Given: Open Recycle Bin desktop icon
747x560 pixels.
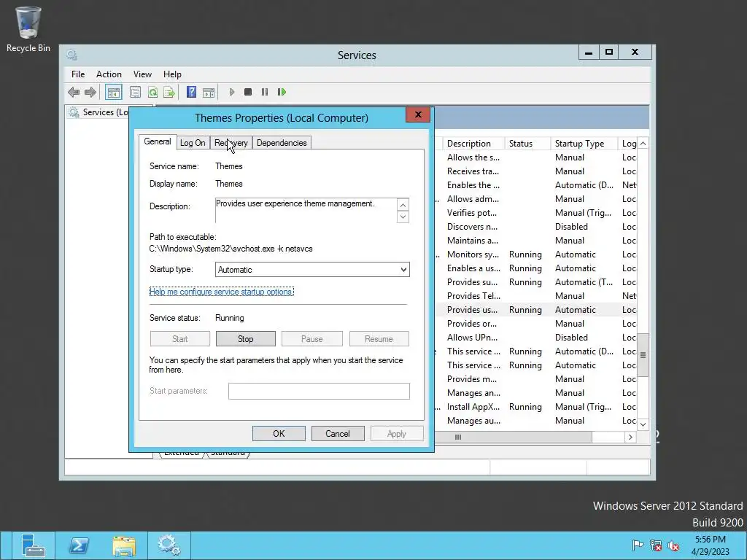Looking at the screenshot, I should (28, 29).
